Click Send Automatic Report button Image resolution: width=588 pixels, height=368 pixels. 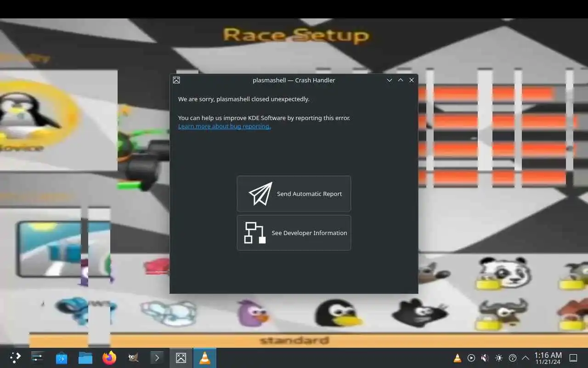coord(294,194)
